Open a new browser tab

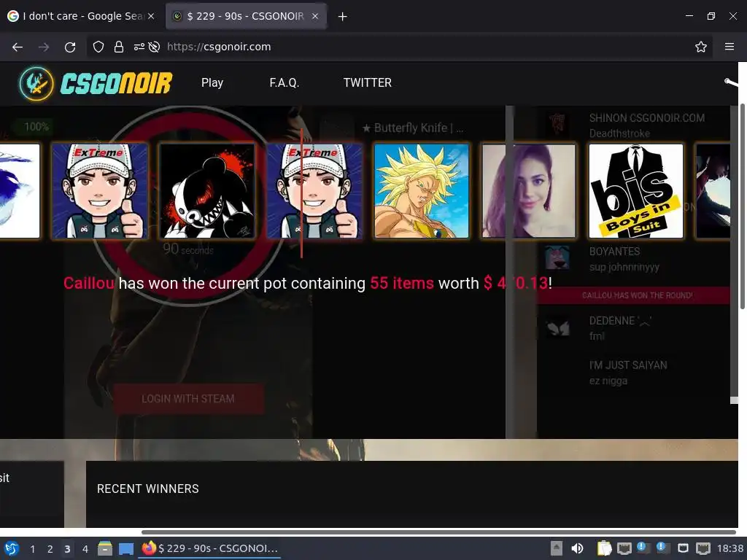(343, 17)
